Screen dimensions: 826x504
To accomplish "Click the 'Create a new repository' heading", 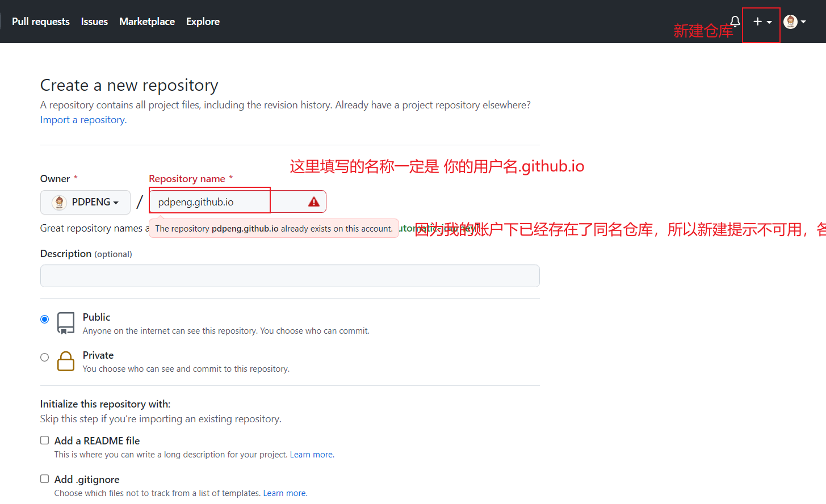I will click(x=129, y=85).
